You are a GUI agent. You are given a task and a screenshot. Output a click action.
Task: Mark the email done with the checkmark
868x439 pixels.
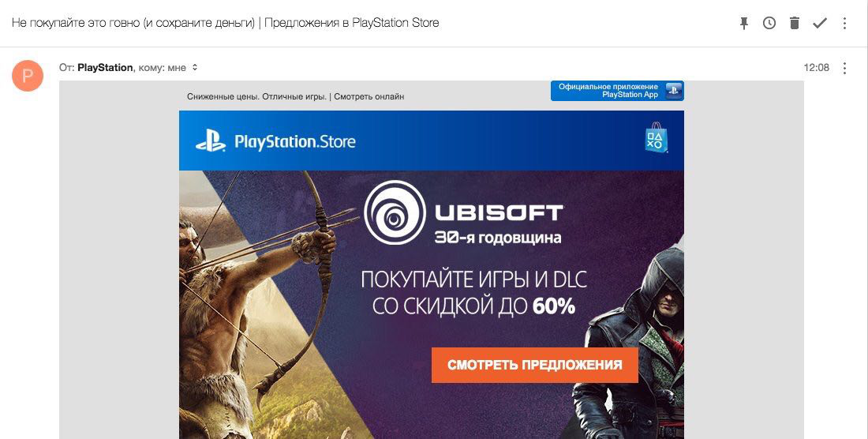point(820,23)
